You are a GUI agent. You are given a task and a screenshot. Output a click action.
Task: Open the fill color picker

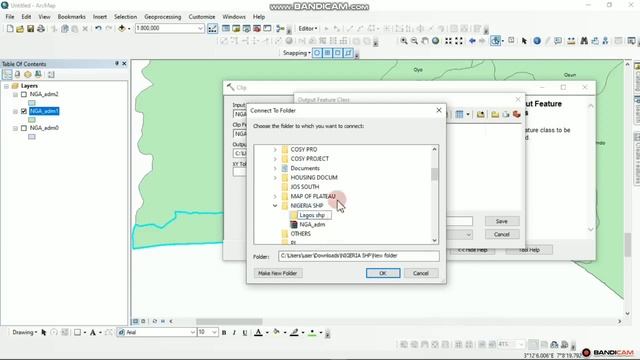[x=277, y=333]
